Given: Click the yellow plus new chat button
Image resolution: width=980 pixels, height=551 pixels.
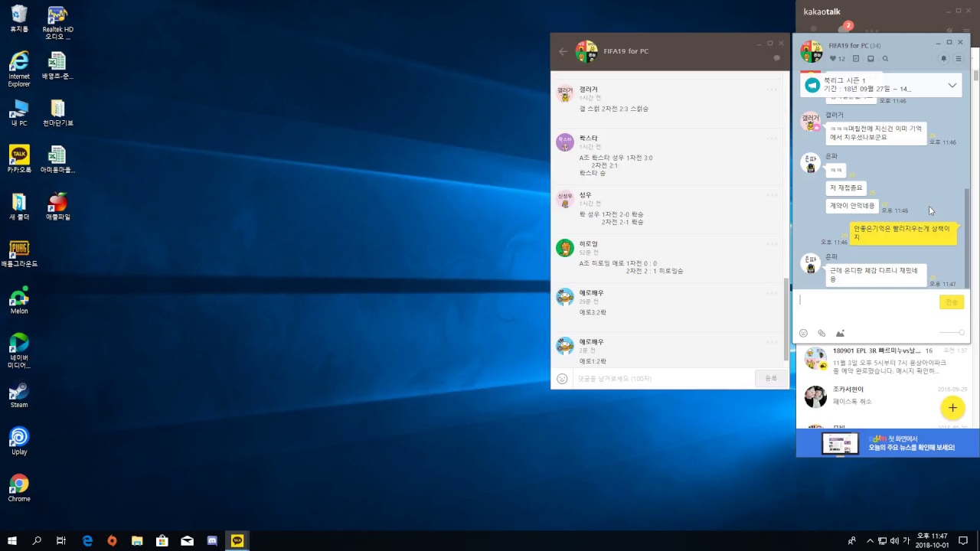Looking at the screenshot, I should 952,408.
